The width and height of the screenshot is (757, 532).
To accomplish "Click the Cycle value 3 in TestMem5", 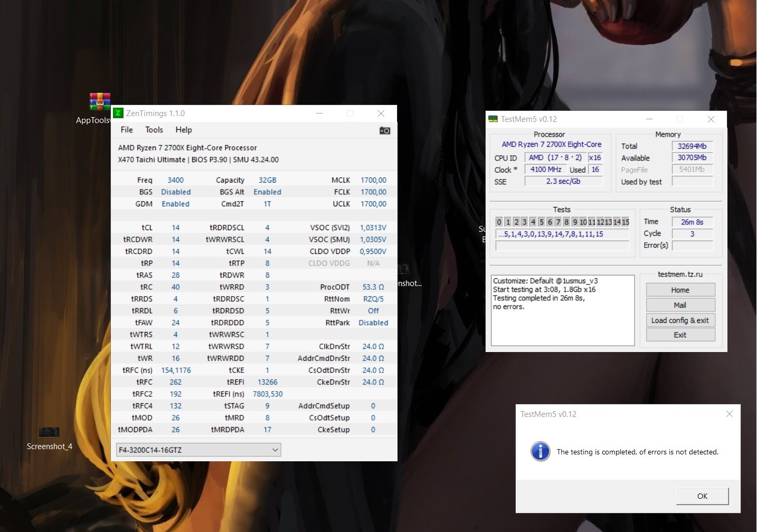I will tap(692, 234).
